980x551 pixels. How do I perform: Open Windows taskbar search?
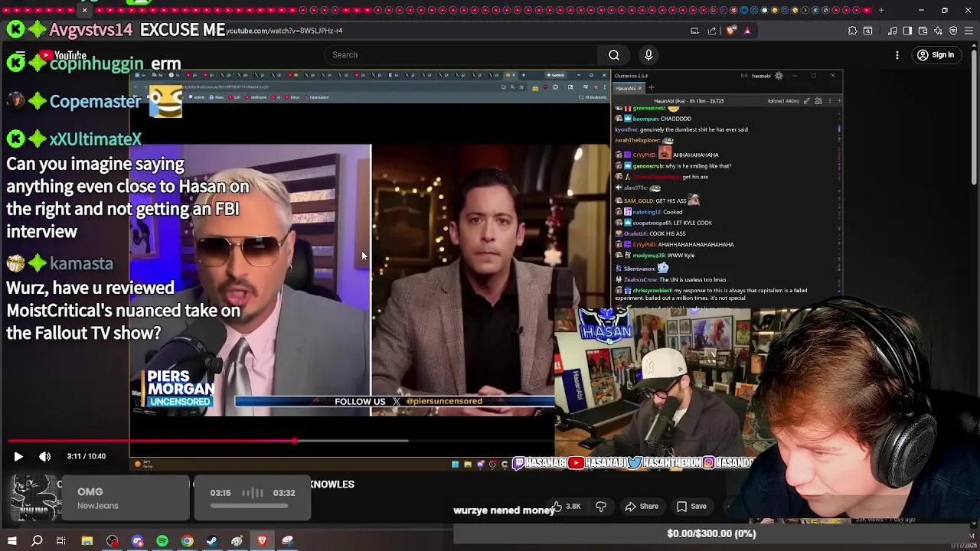(x=37, y=541)
